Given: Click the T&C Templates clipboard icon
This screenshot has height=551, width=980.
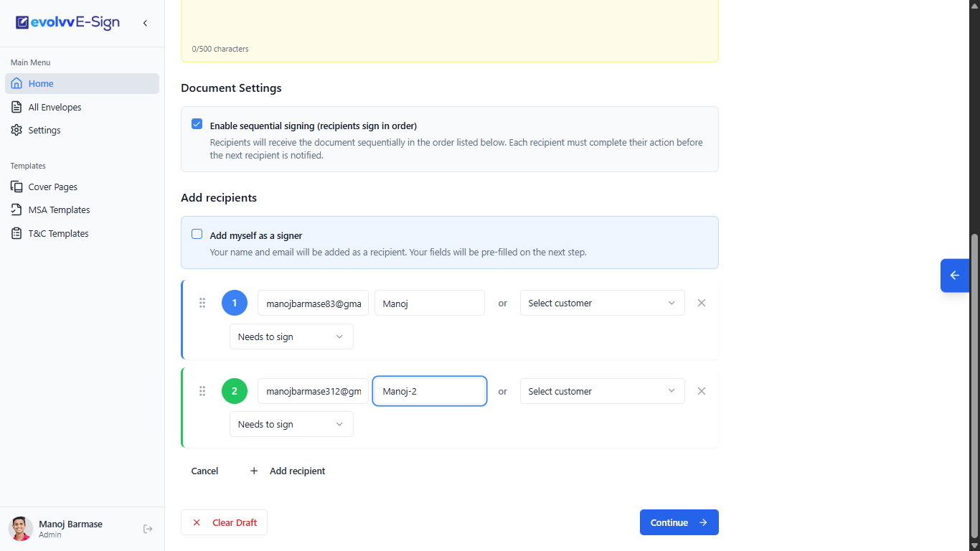Looking at the screenshot, I should click(x=17, y=233).
